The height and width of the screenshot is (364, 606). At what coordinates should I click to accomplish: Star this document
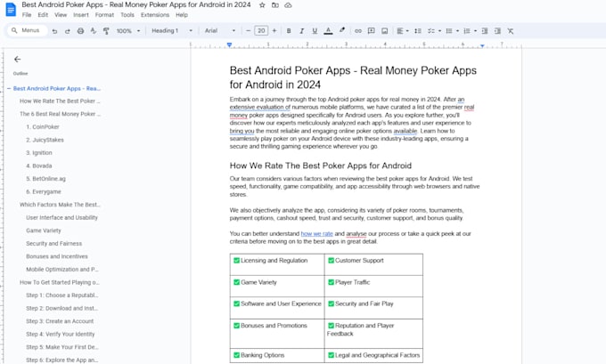pyautogui.click(x=262, y=5)
